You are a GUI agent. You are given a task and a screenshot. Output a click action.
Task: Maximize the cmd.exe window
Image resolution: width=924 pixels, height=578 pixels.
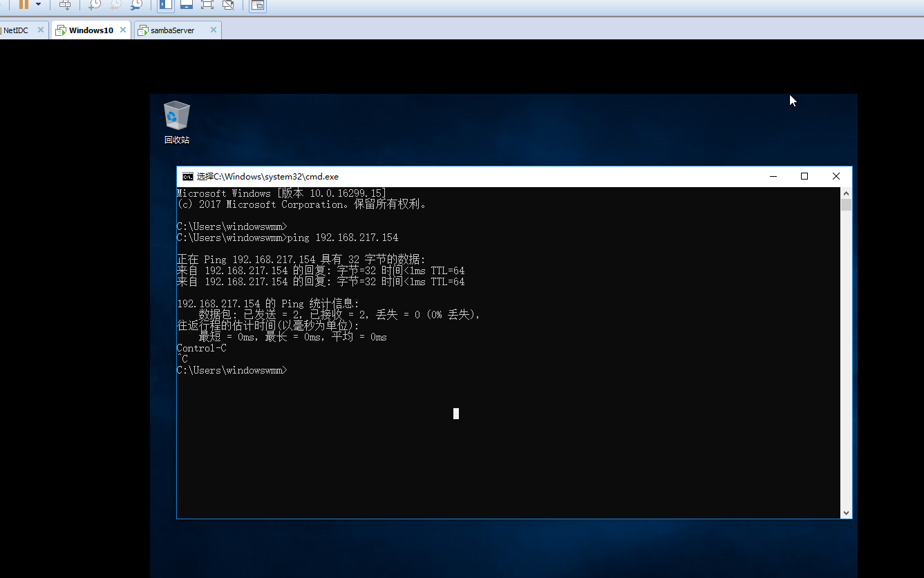click(x=804, y=176)
